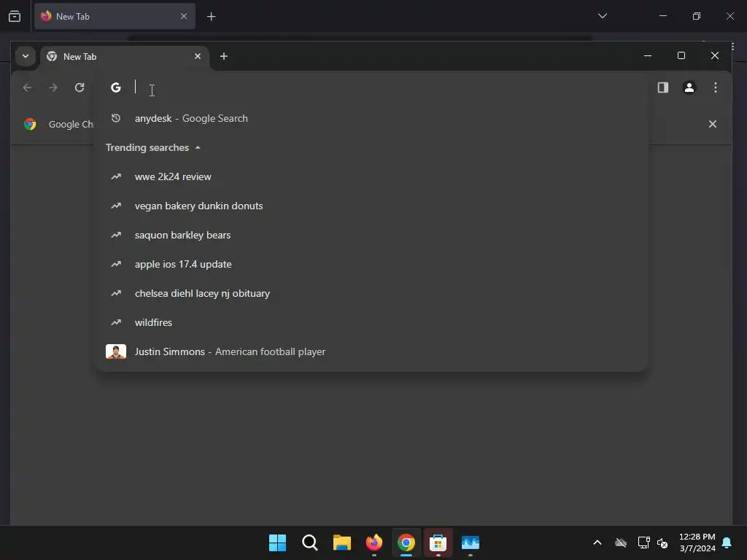Click Justin Simmons thumbnail photo

tap(116, 351)
